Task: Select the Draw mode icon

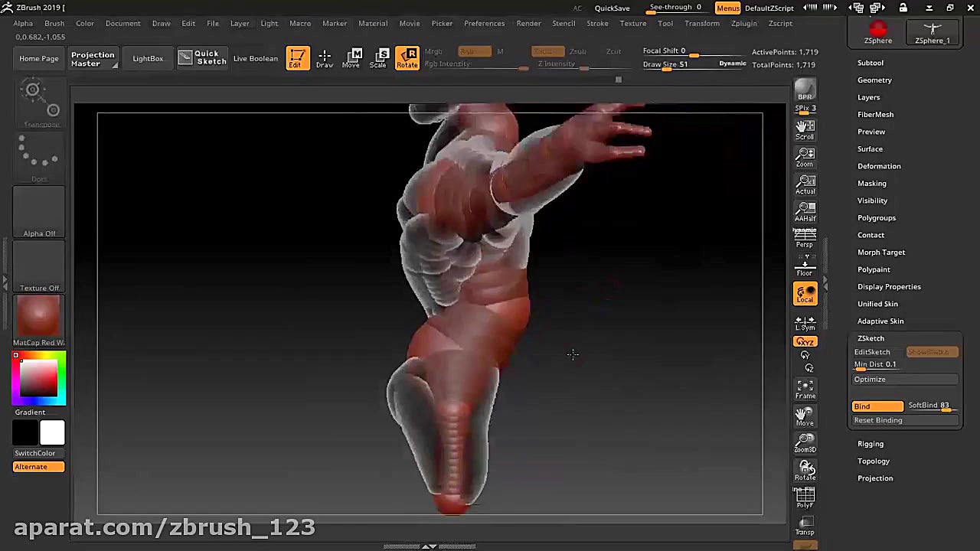Action: [325, 58]
